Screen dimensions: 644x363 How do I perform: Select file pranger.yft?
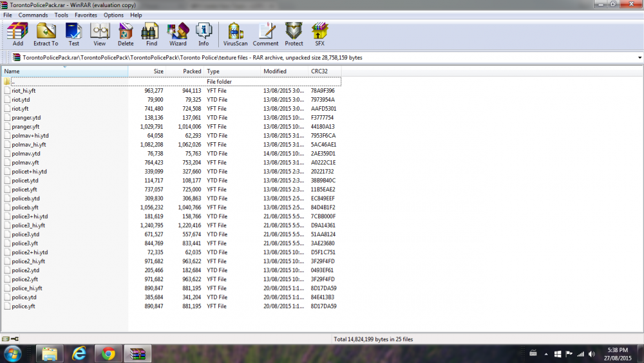[x=26, y=127]
